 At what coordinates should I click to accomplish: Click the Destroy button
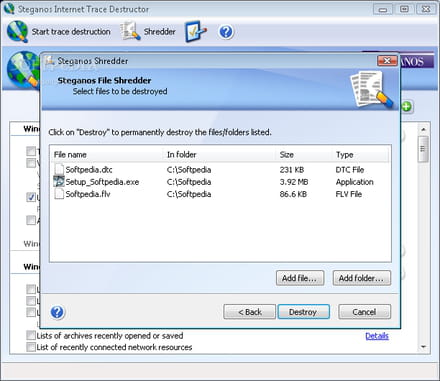click(304, 312)
